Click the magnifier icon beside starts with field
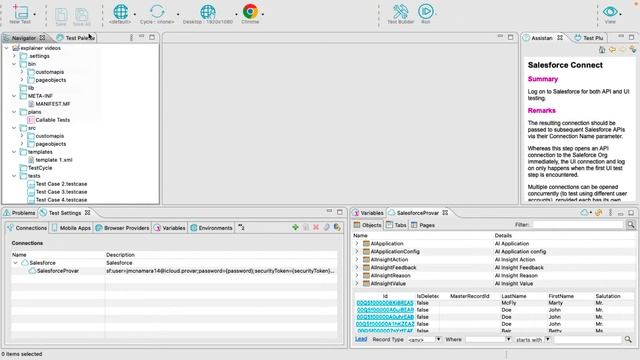 click(x=628, y=339)
